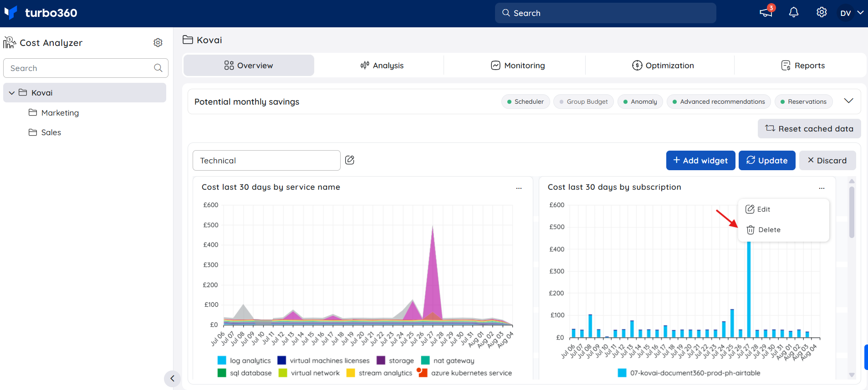Click the scrollbar up arrow
This screenshot has height=390, width=868.
(852, 181)
